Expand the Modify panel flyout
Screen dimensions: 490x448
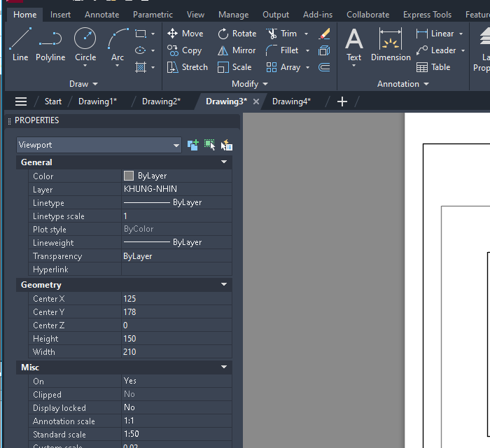pos(250,84)
